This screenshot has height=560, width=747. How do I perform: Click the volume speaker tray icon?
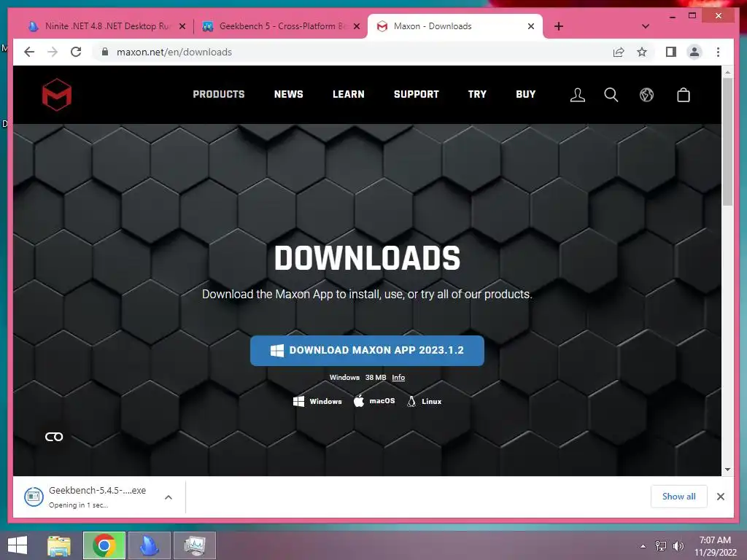(678, 546)
